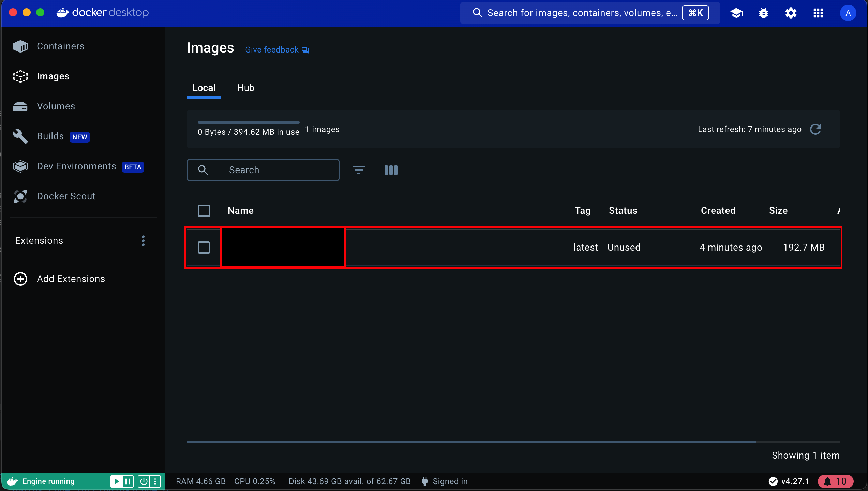Open the Extensions three-dot menu
Screen dimensions: 868x491
pyautogui.click(x=143, y=241)
